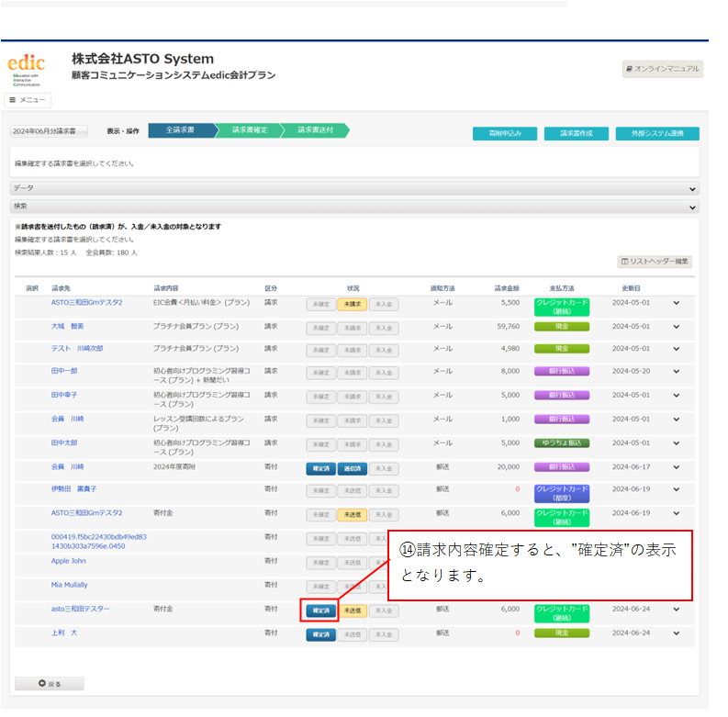Click the 外部システム連携 button
Screen dimensions: 728x717
[657, 134]
